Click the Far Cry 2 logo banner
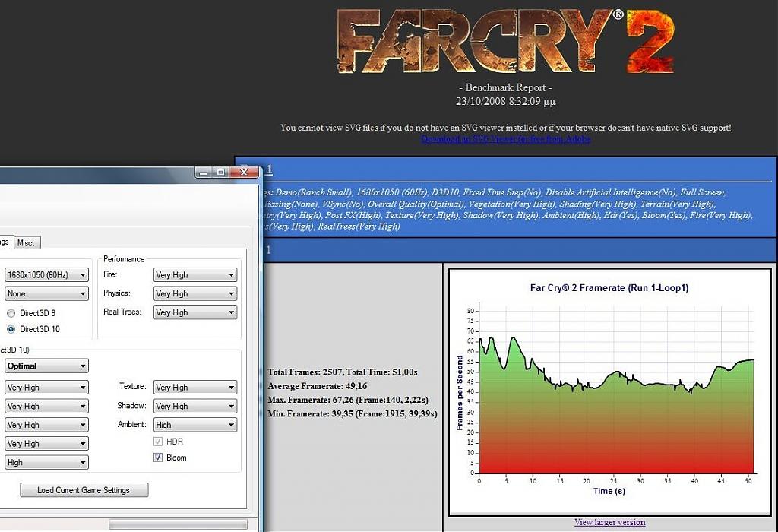This screenshot has height=532, width=778. [505, 42]
